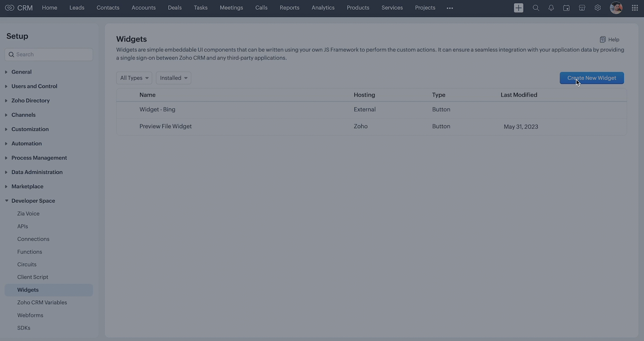Click the Last Modified column header
The height and width of the screenshot is (341, 644).
click(519, 95)
